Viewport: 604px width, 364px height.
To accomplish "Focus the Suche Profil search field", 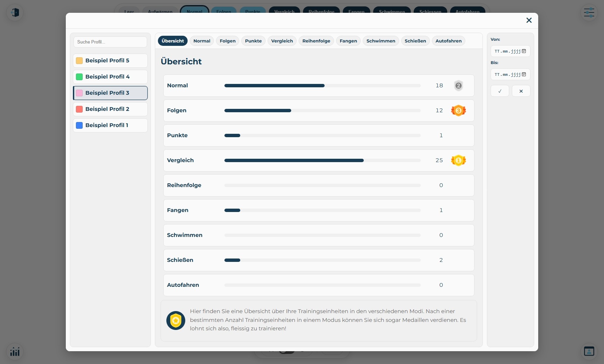I will tap(110, 42).
